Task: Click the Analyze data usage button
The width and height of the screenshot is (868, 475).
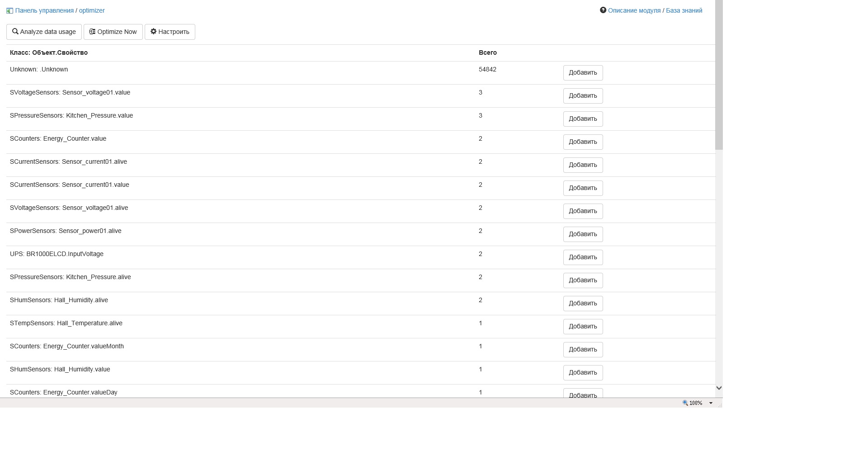Action: tap(44, 32)
